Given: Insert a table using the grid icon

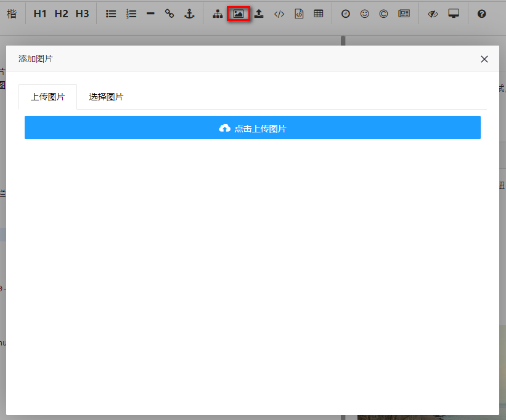Looking at the screenshot, I should point(318,14).
